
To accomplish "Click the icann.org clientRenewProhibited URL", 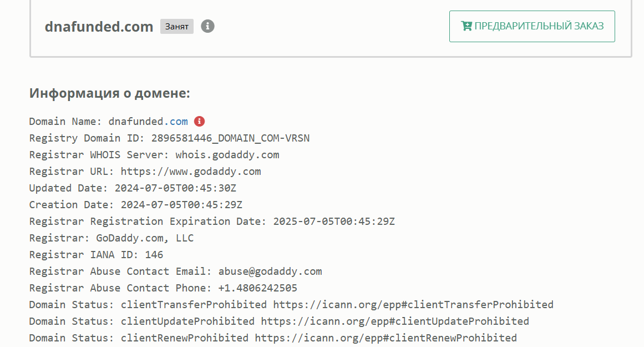I will [x=386, y=338].
